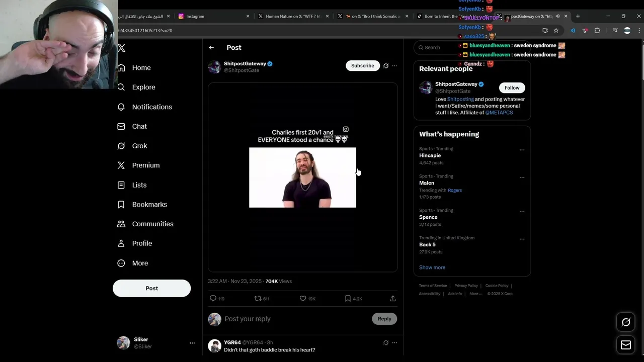Screen dimensions: 644x362
Task: Click the Profile icon in sidebar
Action: coord(121,243)
